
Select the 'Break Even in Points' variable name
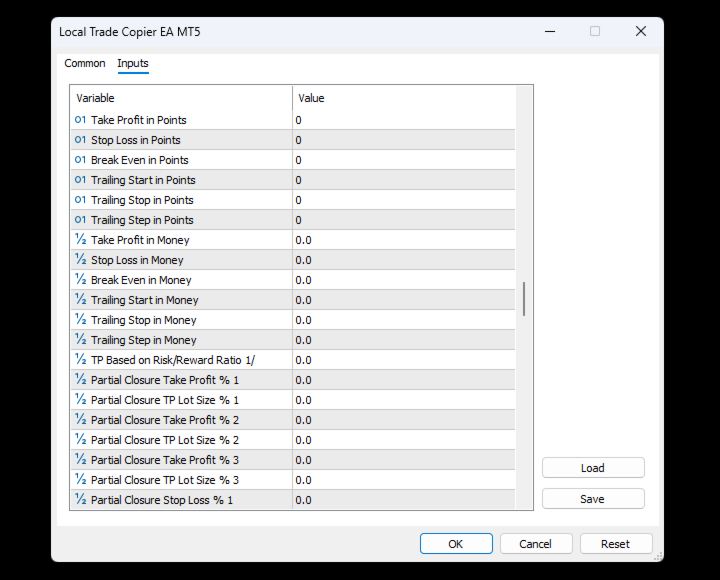coord(140,160)
